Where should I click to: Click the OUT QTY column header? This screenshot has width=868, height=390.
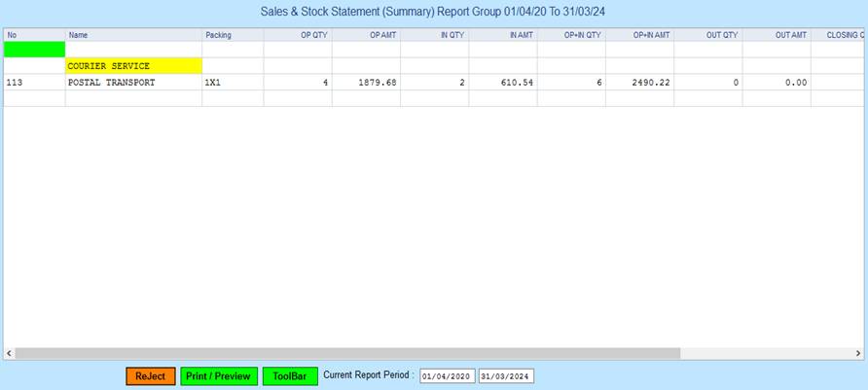pos(708,35)
